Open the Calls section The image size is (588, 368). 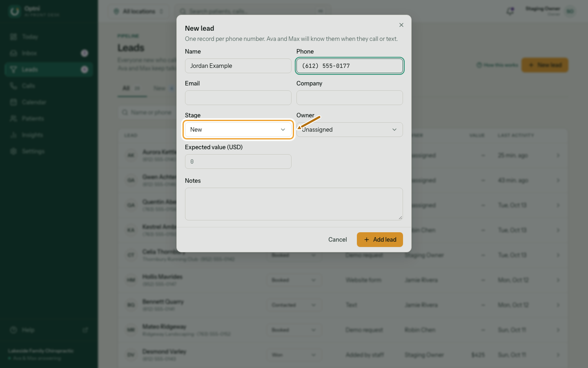[49, 86]
